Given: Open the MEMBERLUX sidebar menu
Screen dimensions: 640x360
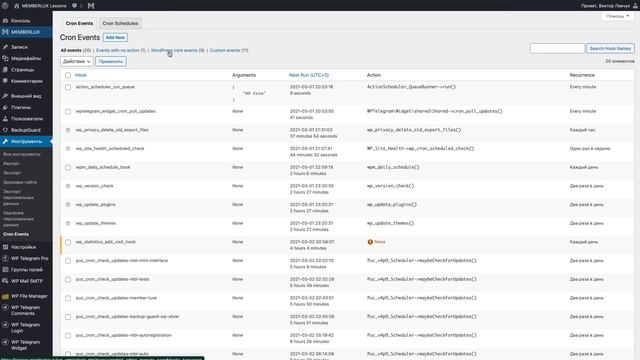Looking at the screenshot, I should pos(26,32).
